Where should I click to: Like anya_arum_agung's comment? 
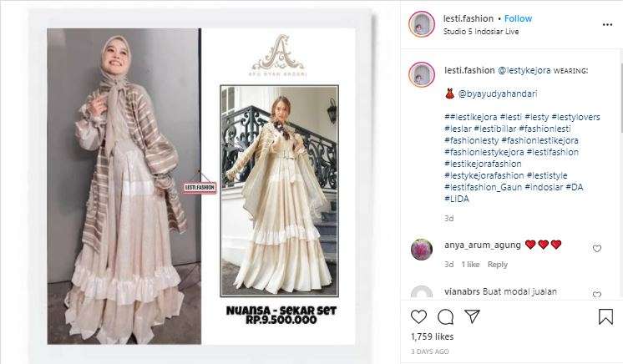(x=597, y=248)
